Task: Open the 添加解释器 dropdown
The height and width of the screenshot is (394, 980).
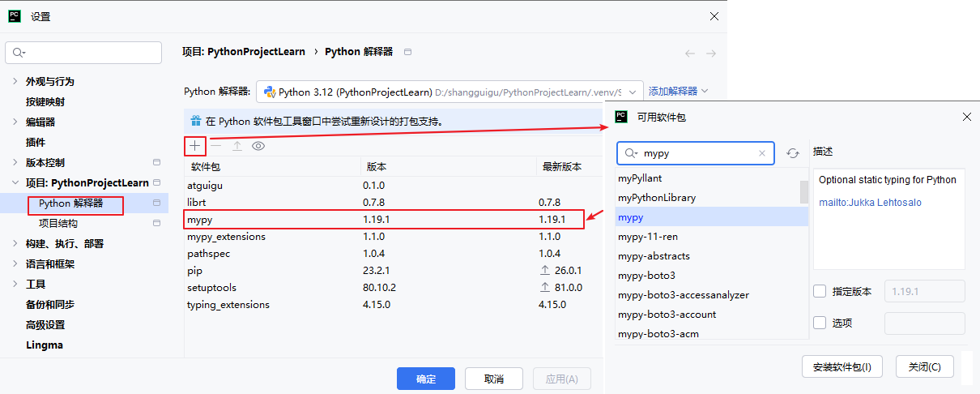Action: (679, 92)
